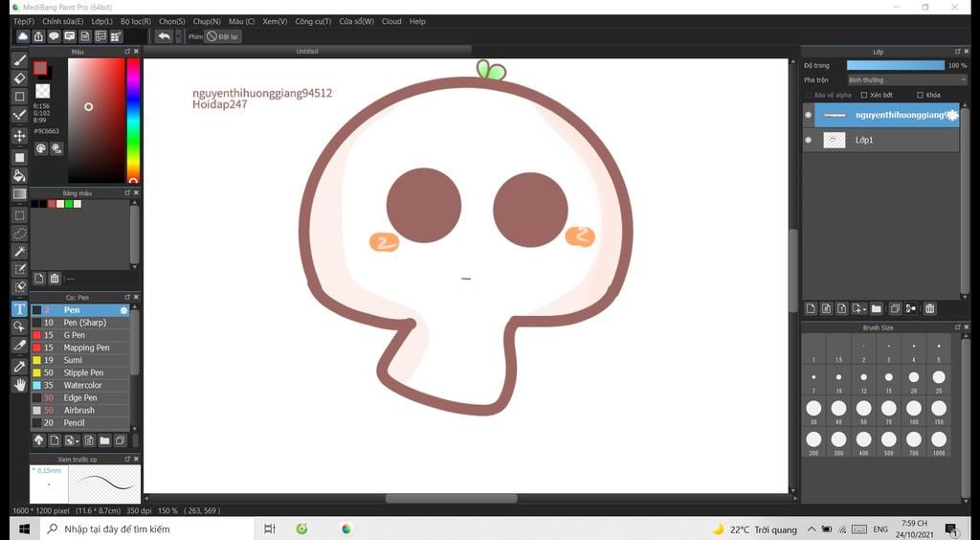Duplicate layer icon in Lớp panel
The height and width of the screenshot is (540, 980).
pos(895,308)
